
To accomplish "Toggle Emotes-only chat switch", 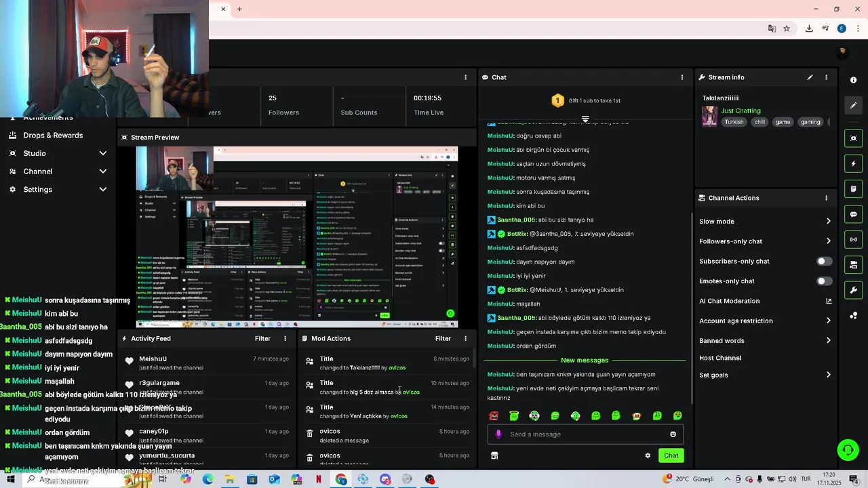I will 824,281.
